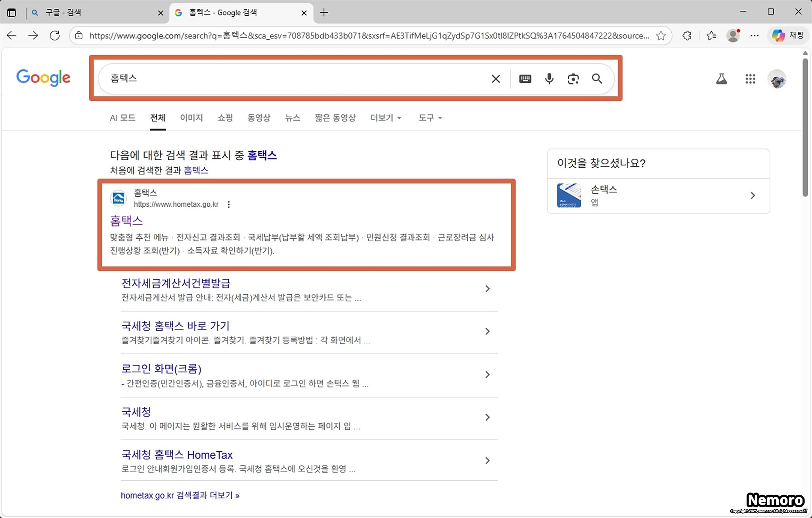Click the magnifier search submit icon
Image resolution: width=812 pixels, height=518 pixels.
(597, 79)
